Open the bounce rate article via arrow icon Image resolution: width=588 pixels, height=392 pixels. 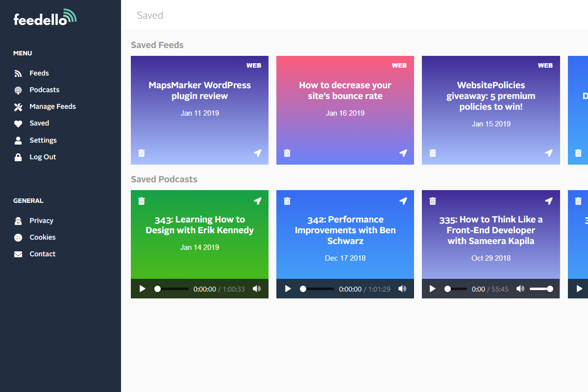[x=403, y=153]
